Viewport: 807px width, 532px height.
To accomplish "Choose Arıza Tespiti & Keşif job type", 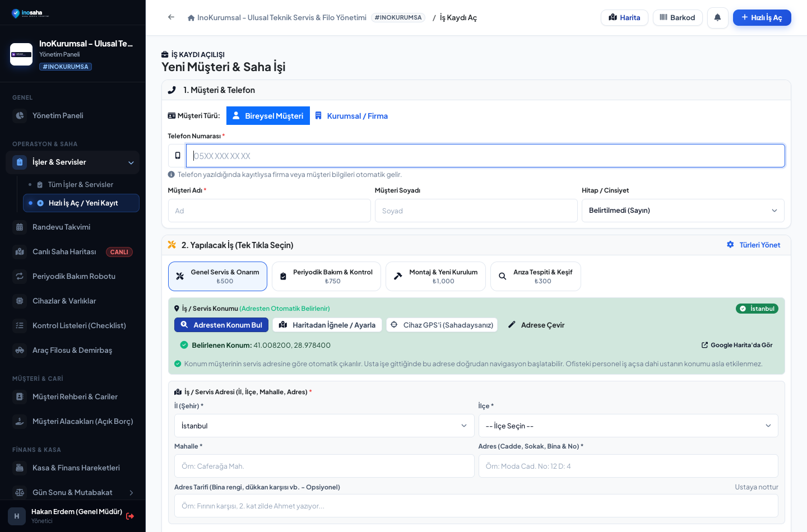I will click(x=535, y=277).
